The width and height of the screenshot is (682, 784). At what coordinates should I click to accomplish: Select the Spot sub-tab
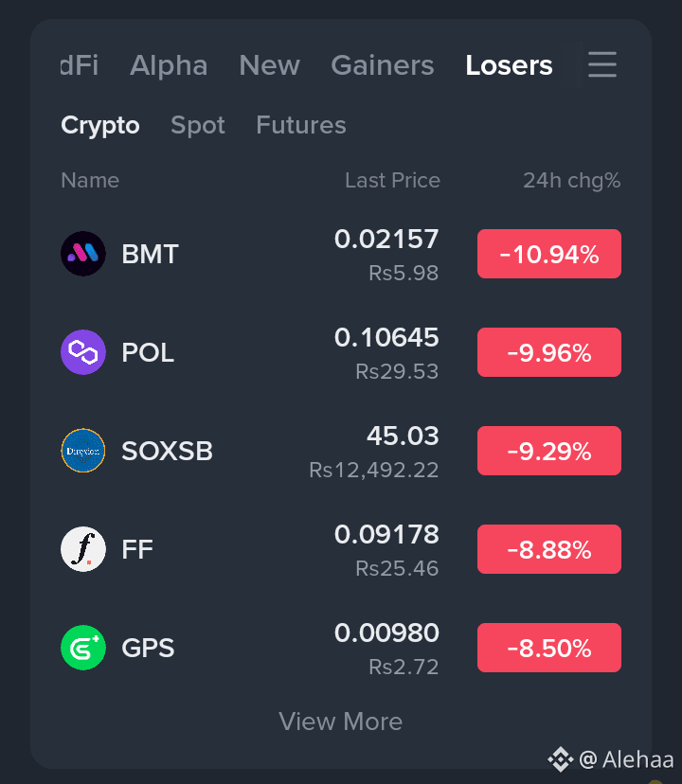(198, 125)
